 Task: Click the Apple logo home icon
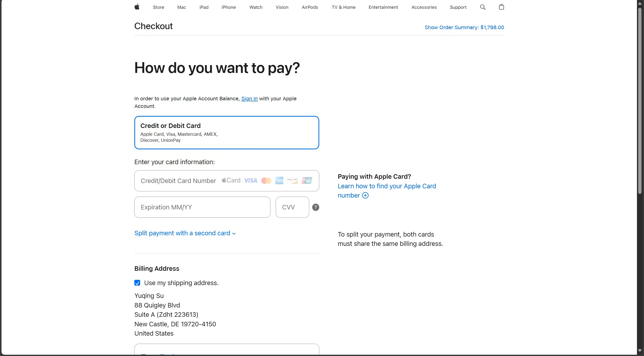pyautogui.click(x=137, y=7)
